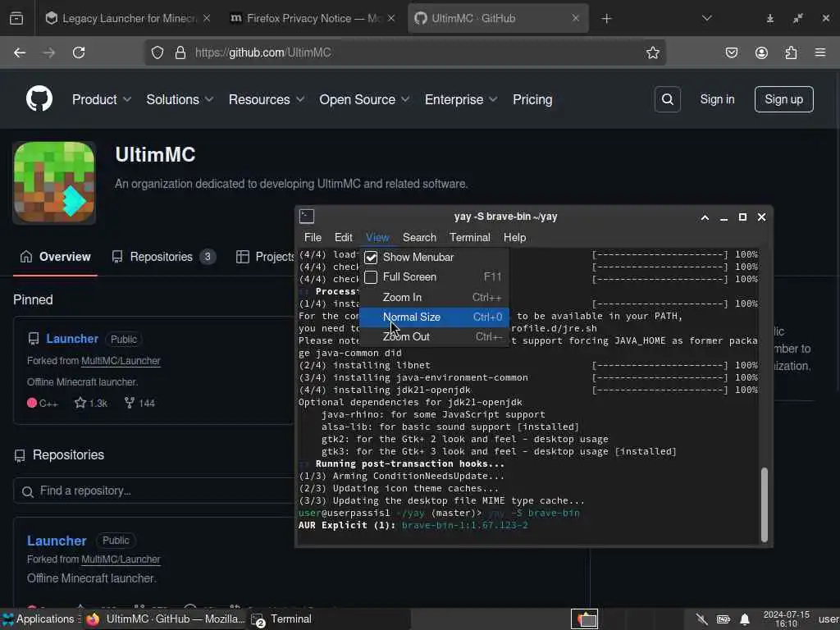Open the Repositories tab on the UltimMC page
The width and height of the screenshot is (840, 630).
pos(163,257)
